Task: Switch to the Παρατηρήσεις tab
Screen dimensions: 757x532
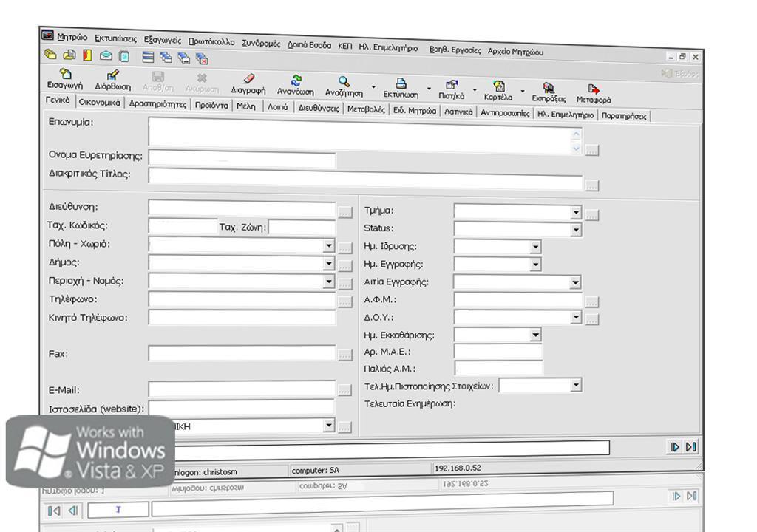Action: 624,116
